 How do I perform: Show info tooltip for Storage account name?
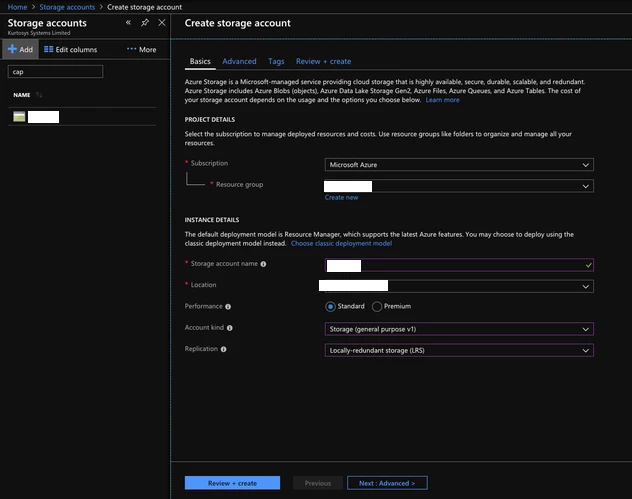click(x=263, y=264)
